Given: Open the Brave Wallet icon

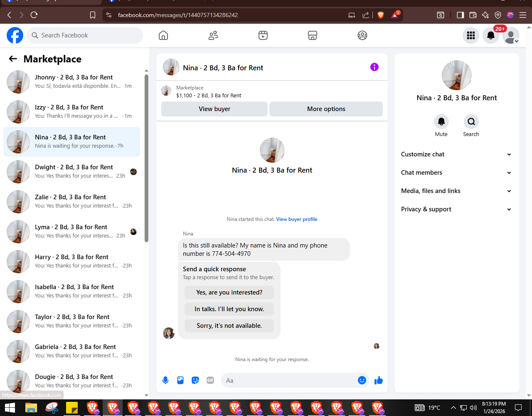Looking at the screenshot, I should (473, 15).
